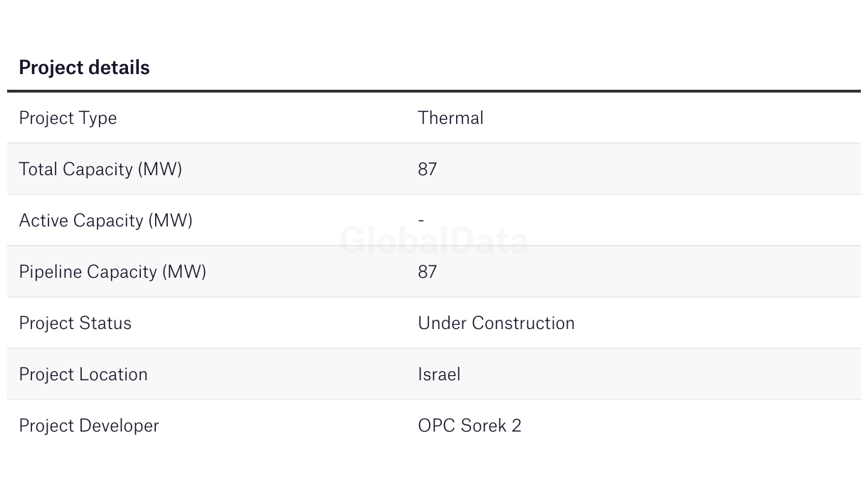Click the Active Capacity dash value
This screenshot has width=868, height=480.
(421, 221)
